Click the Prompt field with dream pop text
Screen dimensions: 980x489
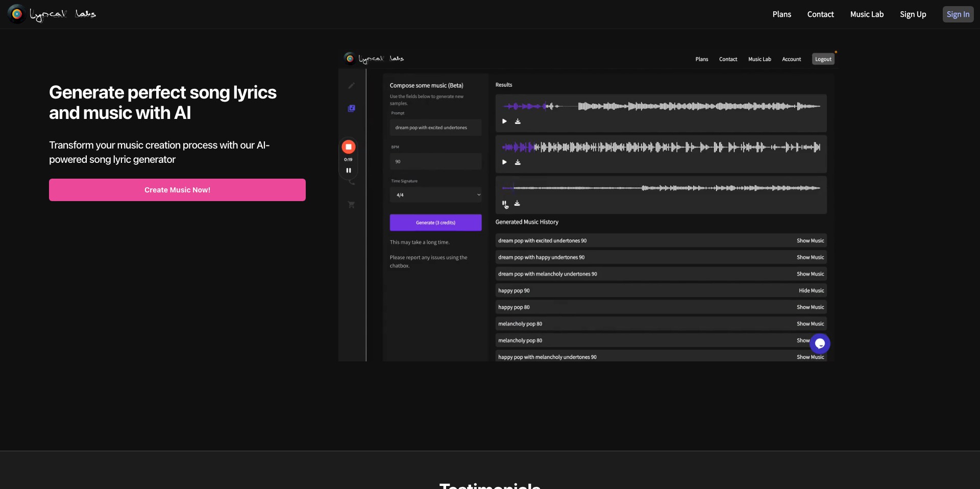point(435,128)
